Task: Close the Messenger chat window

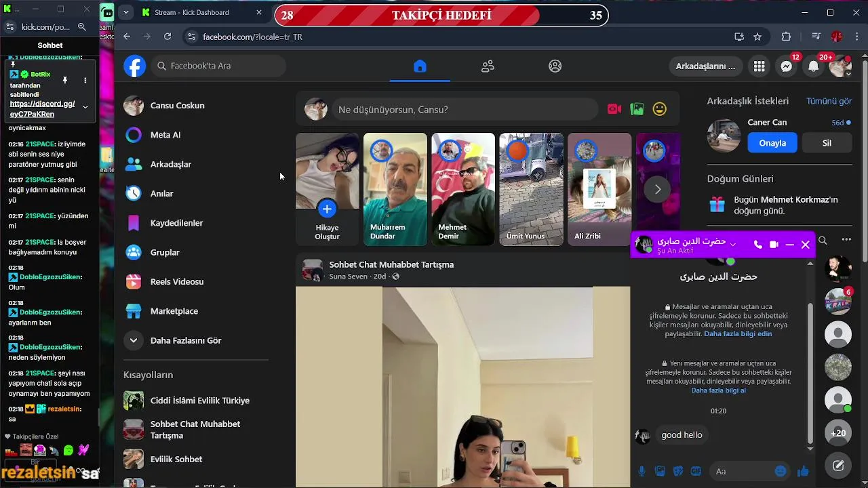Action: coord(806,245)
